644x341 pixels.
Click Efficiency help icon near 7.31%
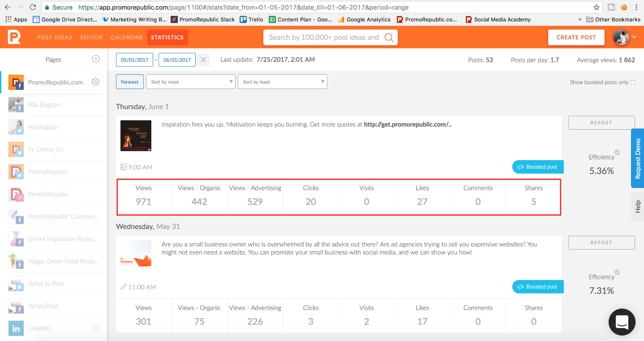coord(617,272)
